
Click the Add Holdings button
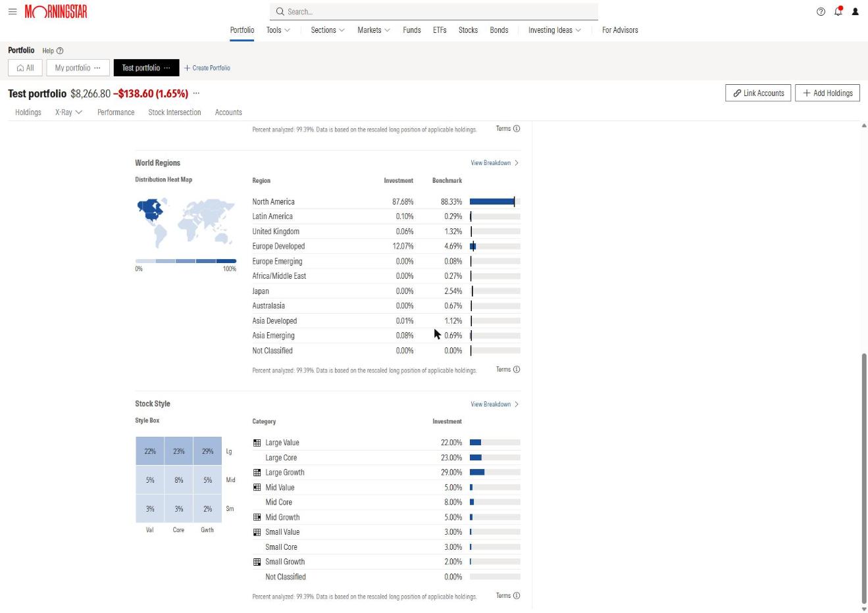(827, 93)
